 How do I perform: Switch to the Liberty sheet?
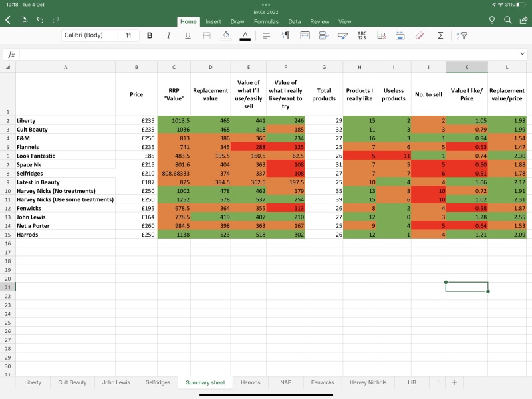33,382
